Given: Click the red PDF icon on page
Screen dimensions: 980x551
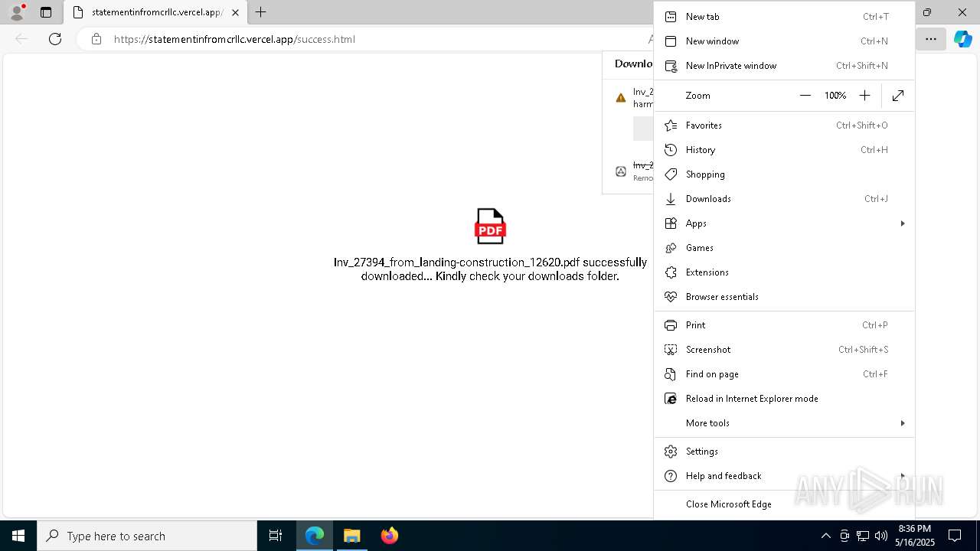Looking at the screenshot, I should 490,227.
